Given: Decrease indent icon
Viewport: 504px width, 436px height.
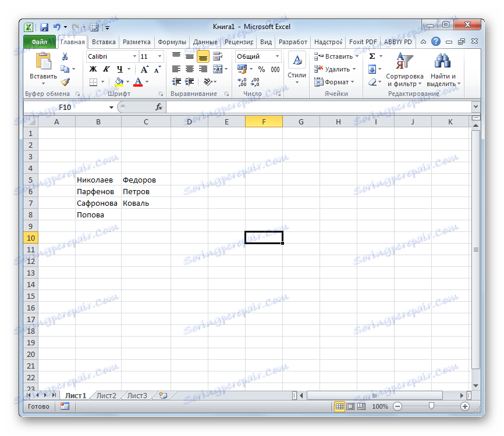Looking at the screenshot, I should pos(176,82).
